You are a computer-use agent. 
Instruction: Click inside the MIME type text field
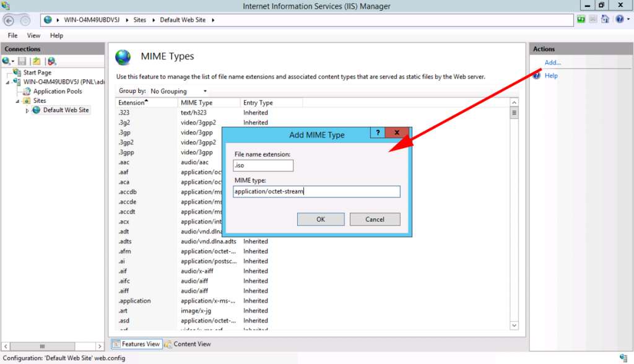[x=316, y=191]
